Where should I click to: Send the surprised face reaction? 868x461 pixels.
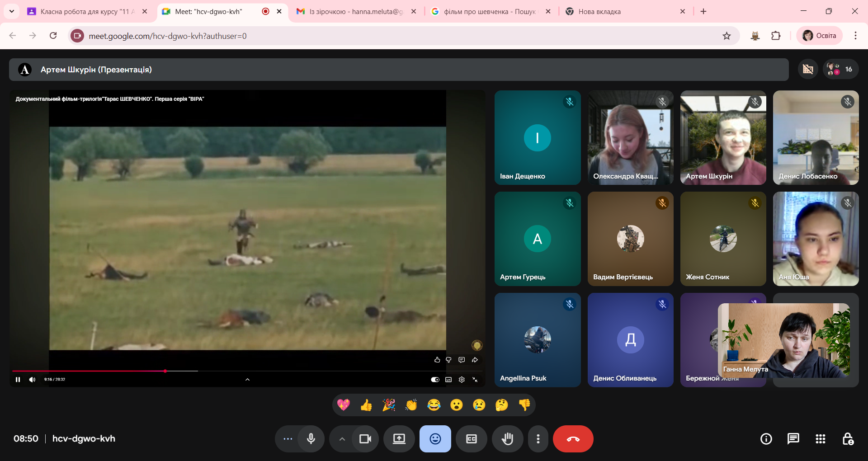coord(457,405)
